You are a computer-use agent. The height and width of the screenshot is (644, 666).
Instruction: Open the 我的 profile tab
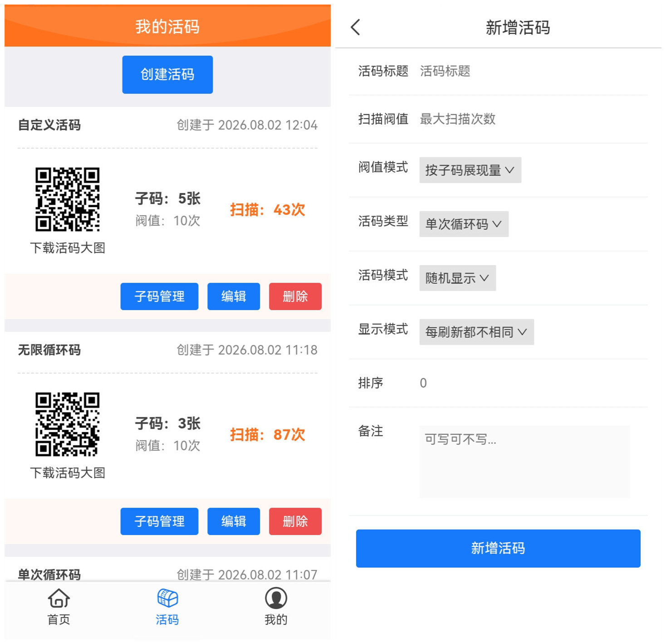pyautogui.click(x=276, y=607)
